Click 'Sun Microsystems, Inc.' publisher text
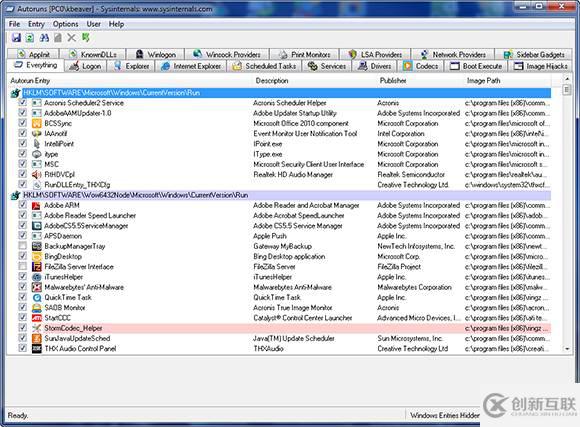580x427 pixels. [410, 338]
